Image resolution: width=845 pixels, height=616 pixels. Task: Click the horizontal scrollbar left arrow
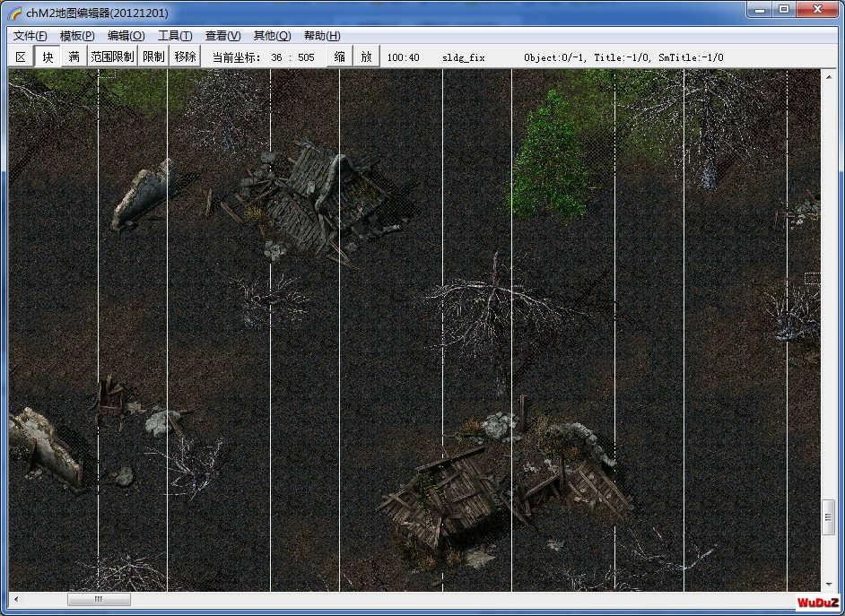coord(16,599)
